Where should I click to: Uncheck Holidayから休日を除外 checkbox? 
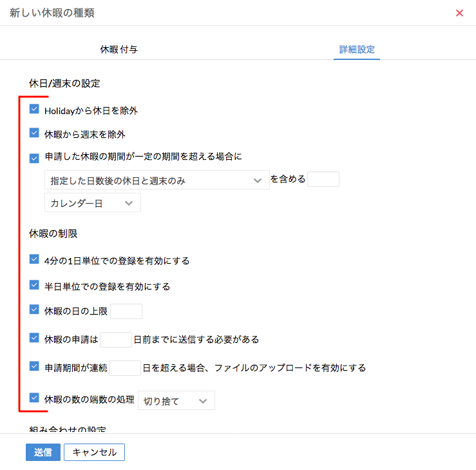tap(35, 110)
